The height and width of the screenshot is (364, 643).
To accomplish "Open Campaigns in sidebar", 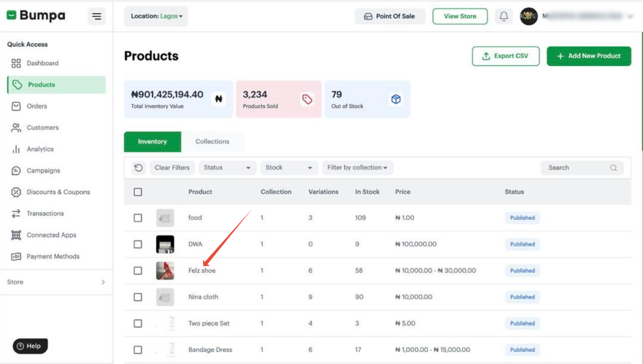I will [57, 171].
